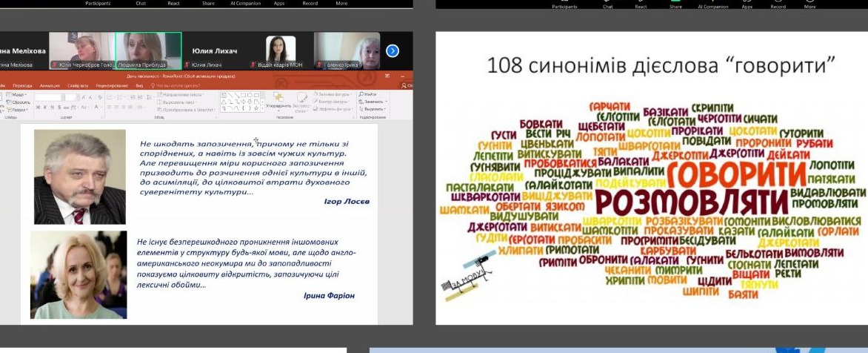Open Apps in the left Zoom toolbar

tap(278, 3)
